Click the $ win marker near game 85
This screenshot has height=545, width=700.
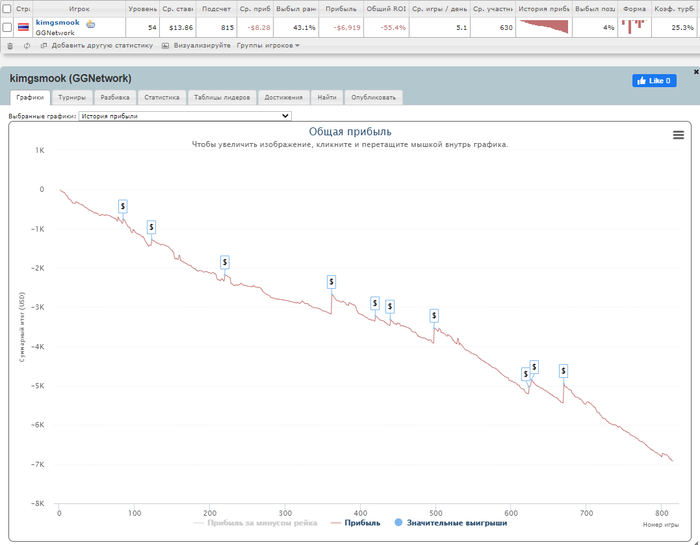123,206
